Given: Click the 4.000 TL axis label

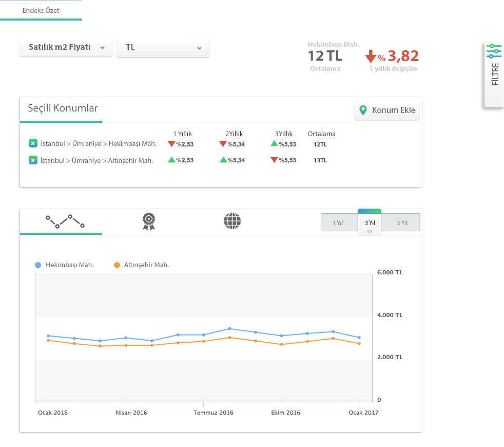Looking at the screenshot, I should pyautogui.click(x=390, y=315).
